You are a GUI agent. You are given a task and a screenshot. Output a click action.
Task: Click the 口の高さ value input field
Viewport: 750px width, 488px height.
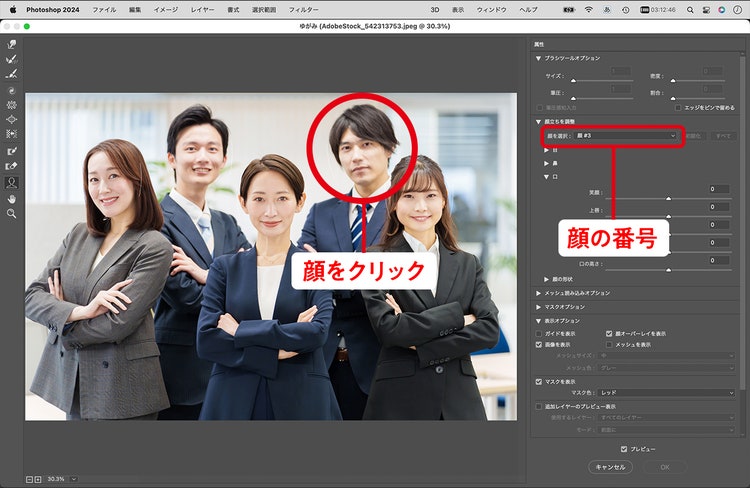pos(719,261)
